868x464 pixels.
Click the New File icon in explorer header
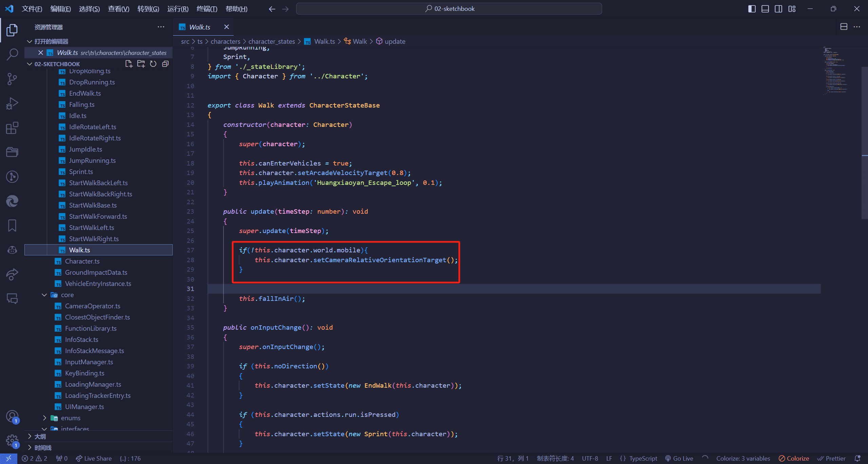click(x=129, y=64)
